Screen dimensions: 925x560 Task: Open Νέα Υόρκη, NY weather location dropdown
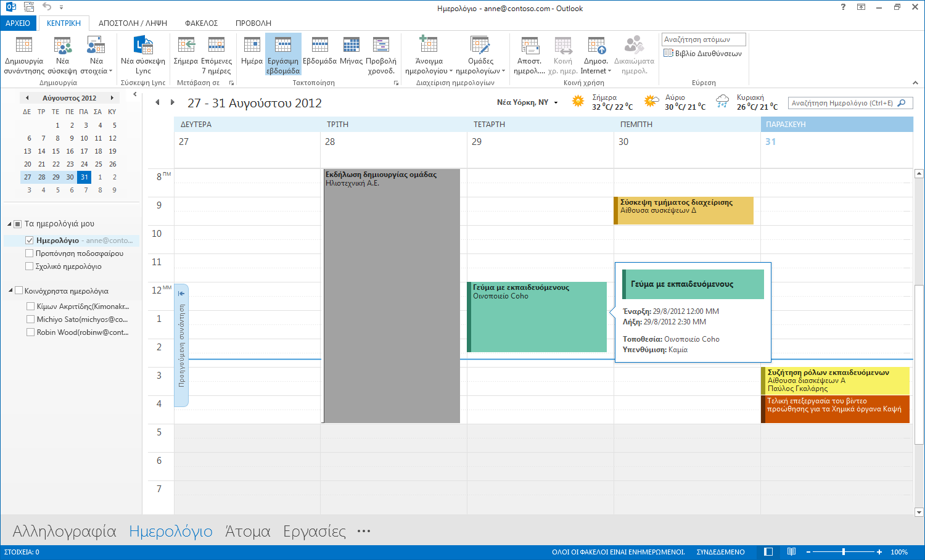coord(556,103)
